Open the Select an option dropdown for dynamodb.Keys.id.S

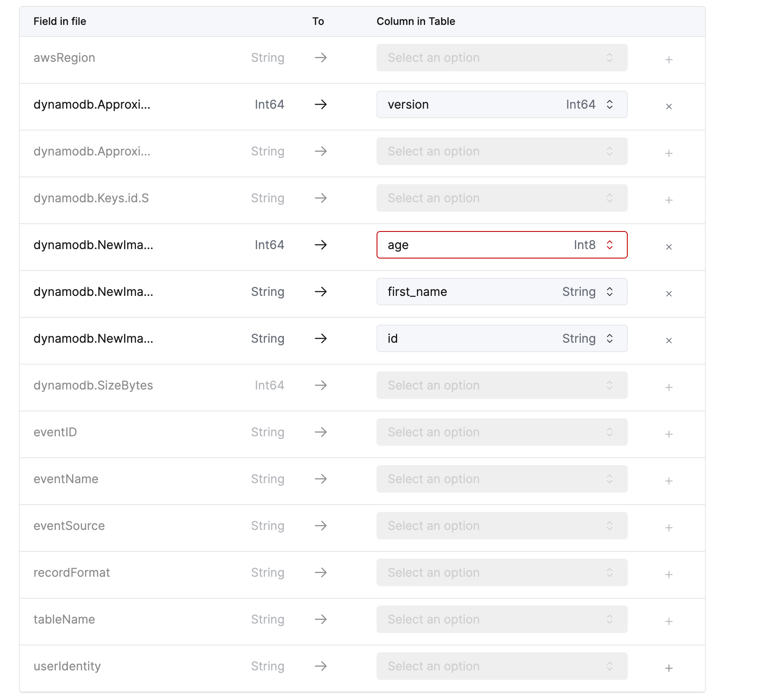[x=502, y=198]
